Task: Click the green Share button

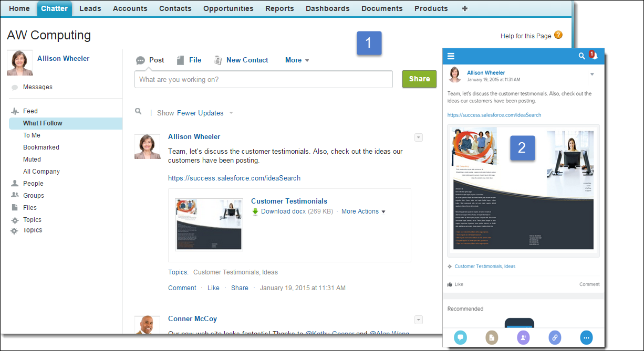Action: 419,79
